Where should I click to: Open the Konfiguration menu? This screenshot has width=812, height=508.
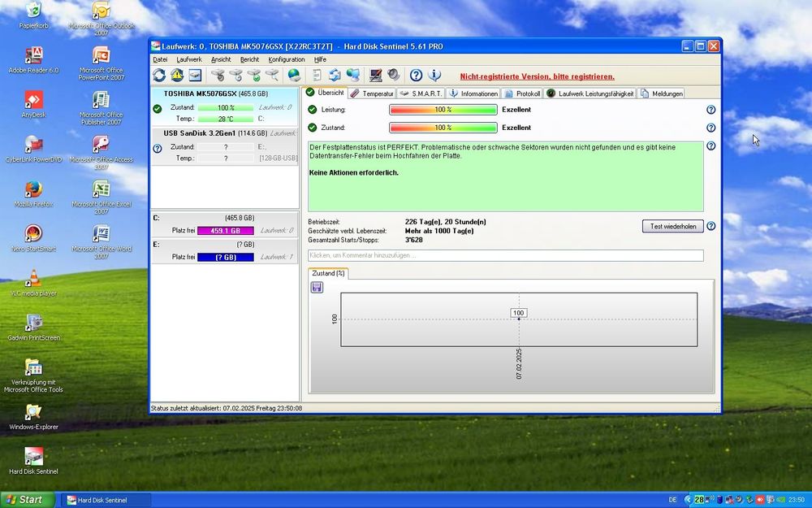click(287, 59)
